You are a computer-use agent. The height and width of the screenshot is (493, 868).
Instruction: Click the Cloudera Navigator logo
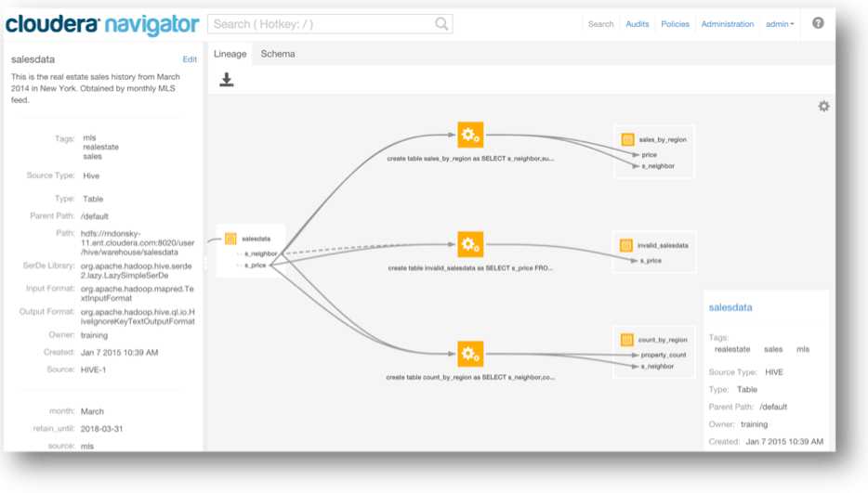(x=102, y=24)
